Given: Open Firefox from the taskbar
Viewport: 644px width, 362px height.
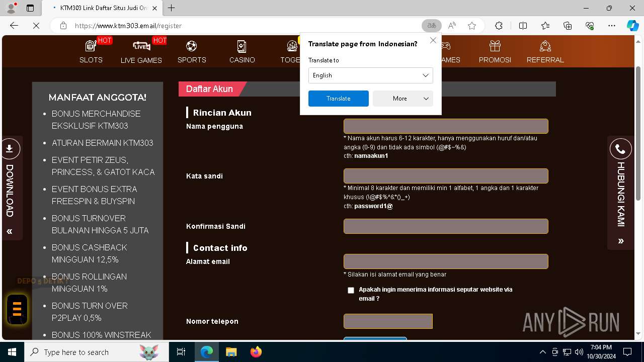Looking at the screenshot, I should (256, 352).
